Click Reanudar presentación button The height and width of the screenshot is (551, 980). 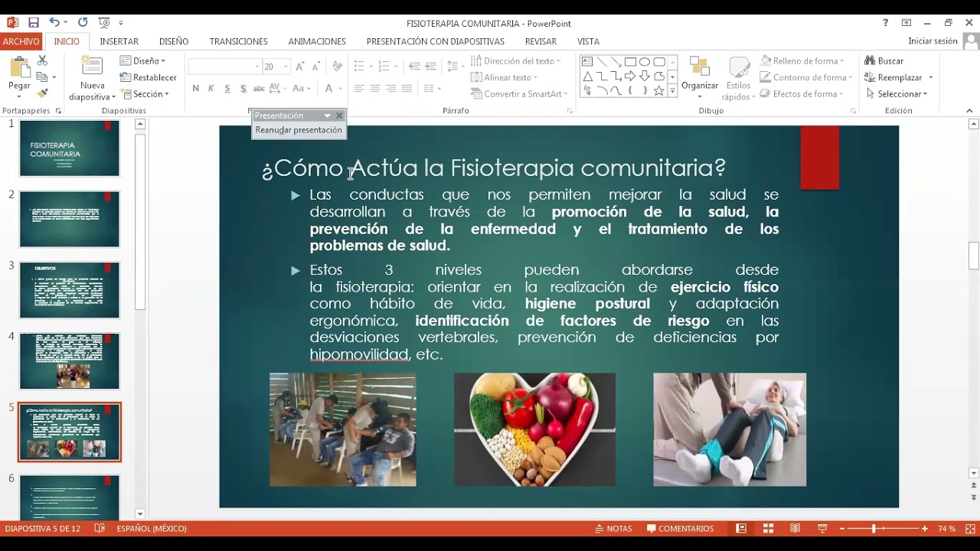(299, 130)
